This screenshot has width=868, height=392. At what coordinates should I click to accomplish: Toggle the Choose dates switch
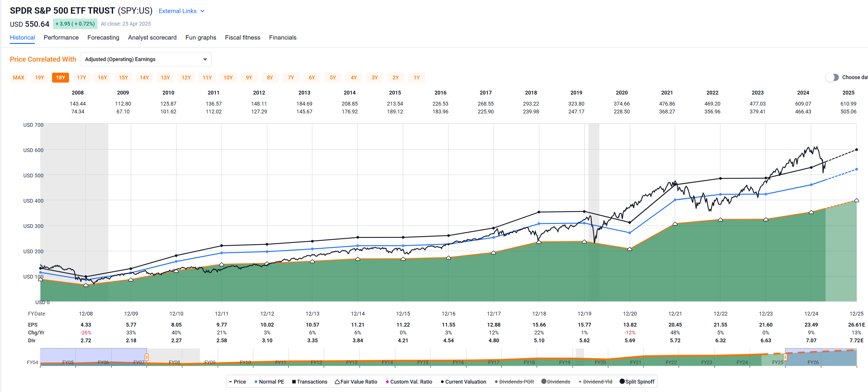coord(832,77)
